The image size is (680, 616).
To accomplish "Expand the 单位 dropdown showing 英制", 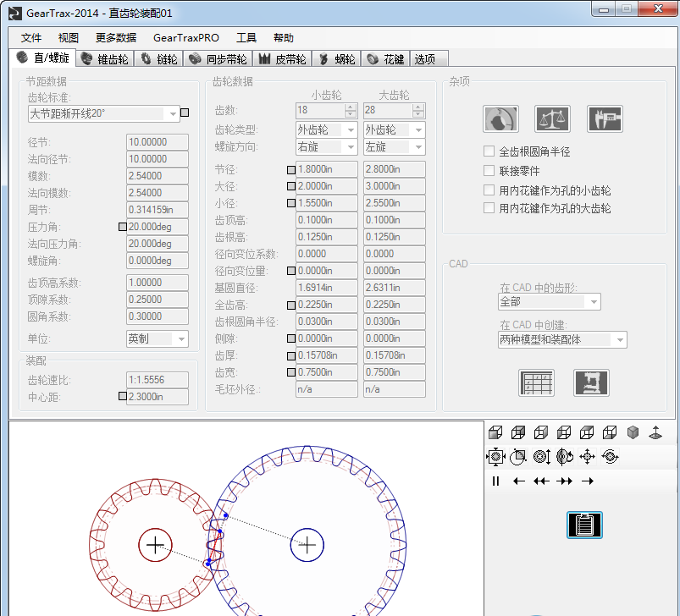I will 180,339.
